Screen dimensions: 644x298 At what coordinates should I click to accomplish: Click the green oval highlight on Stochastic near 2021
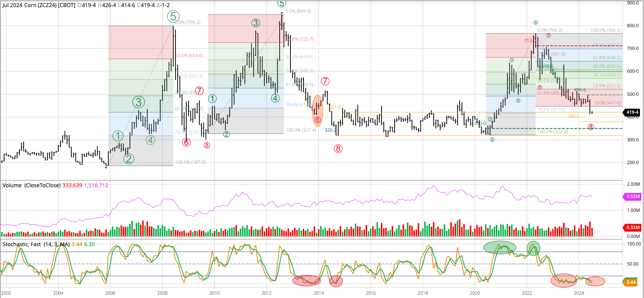500,247
